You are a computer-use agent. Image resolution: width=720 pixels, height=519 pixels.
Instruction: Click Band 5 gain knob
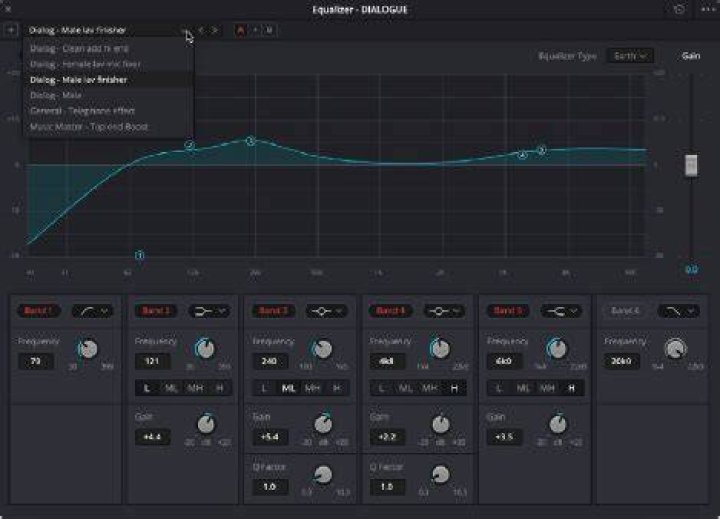point(558,424)
